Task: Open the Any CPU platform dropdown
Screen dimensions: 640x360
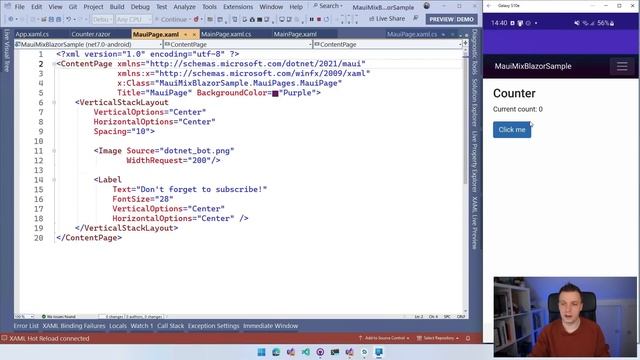Action: tap(133, 19)
